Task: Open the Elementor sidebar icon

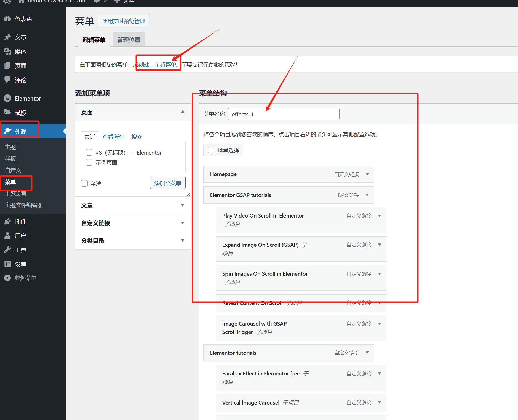Action: pyautogui.click(x=7, y=98)
